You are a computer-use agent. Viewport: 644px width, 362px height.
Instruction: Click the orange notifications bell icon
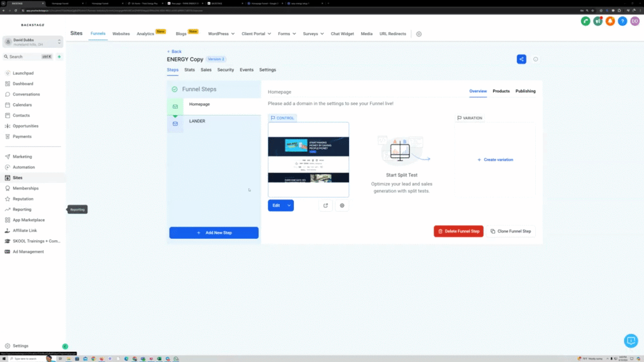click(610, 21)
